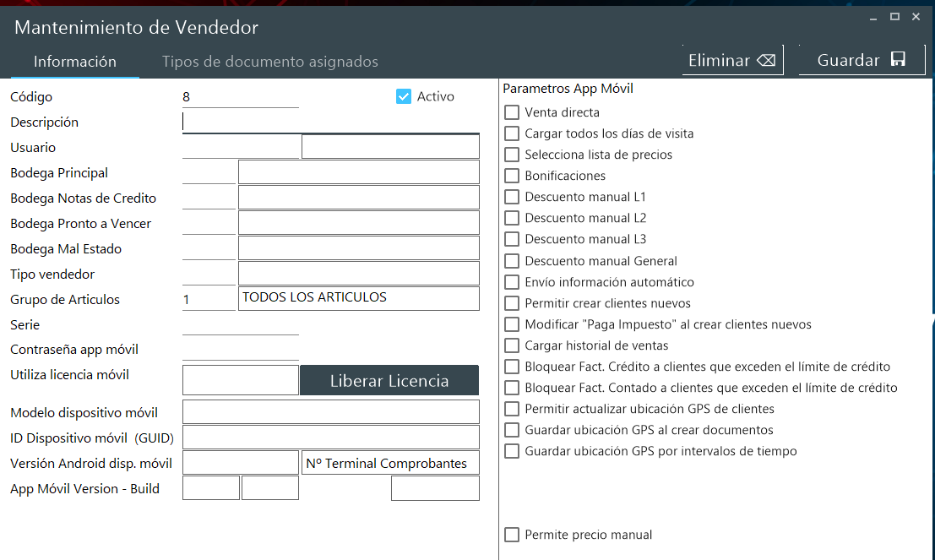Check the Bonificaciones checkbox
The height and width of the screenshot is (560, 935).
click(512, 176)
